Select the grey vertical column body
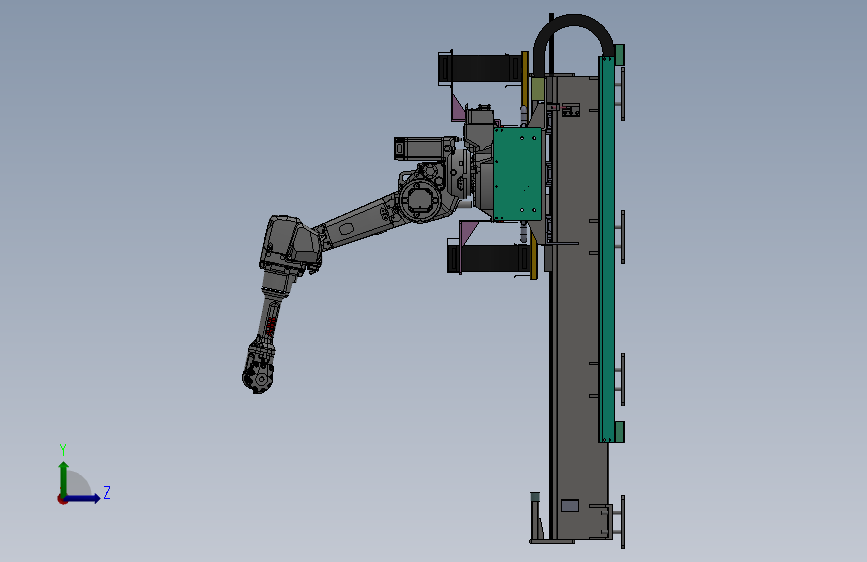867x562 pixels. tap(577, 307)
